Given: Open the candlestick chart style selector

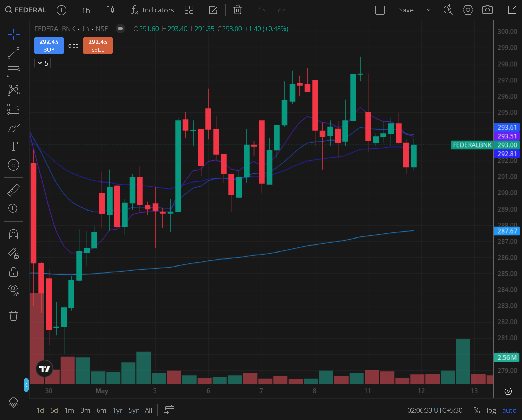Looking at the screenshot, I should [x=110, y=10].
